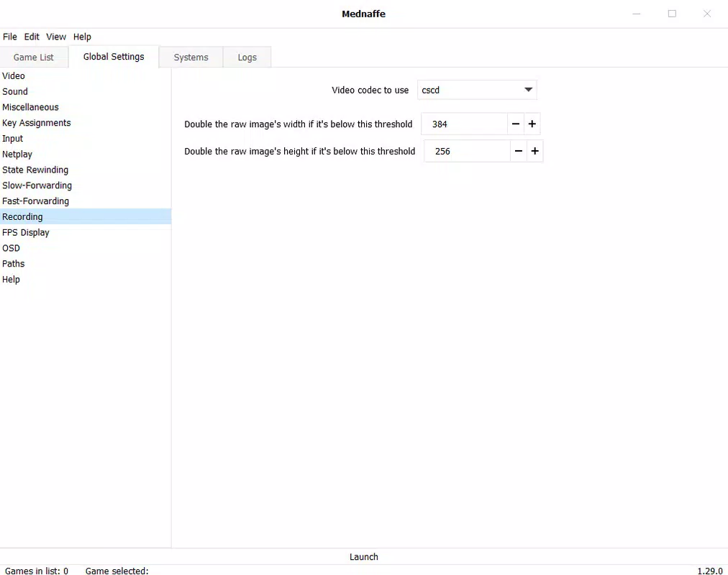Image resolution: width=728 pixels, height=575 pixels.
Task: Switch to the Systems tab
Action: [191, 57]
